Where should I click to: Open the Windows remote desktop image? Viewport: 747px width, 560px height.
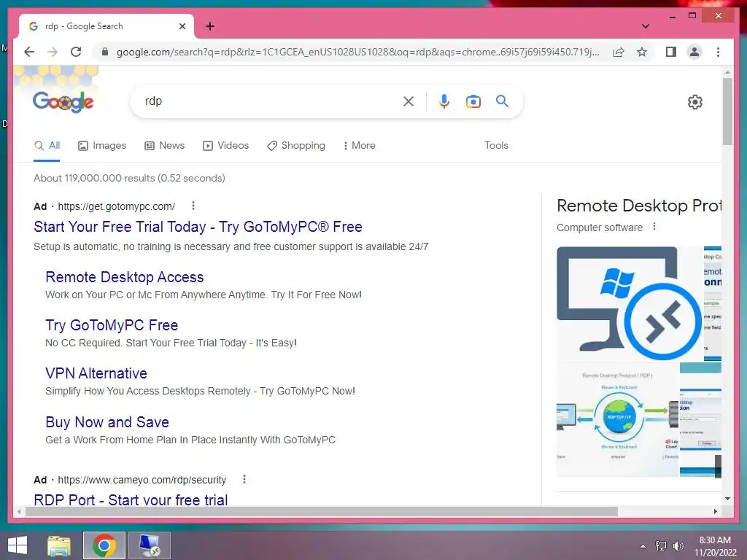click(x=630, y=304)
